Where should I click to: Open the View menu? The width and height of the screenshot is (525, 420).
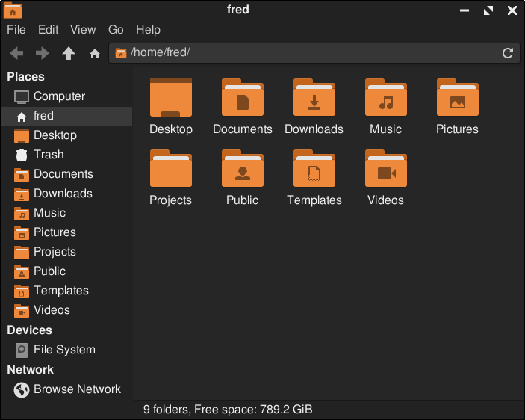pos(83,29)
